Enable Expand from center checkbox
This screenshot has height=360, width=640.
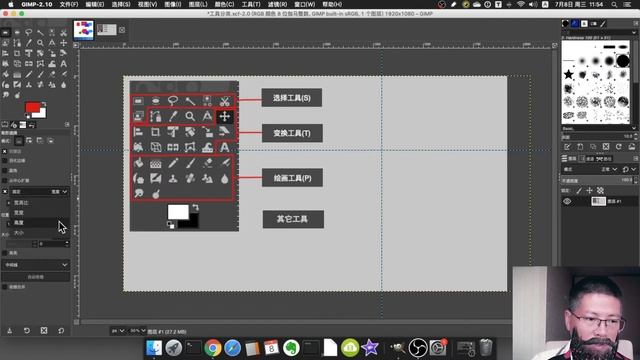click(x=5, y=180)
